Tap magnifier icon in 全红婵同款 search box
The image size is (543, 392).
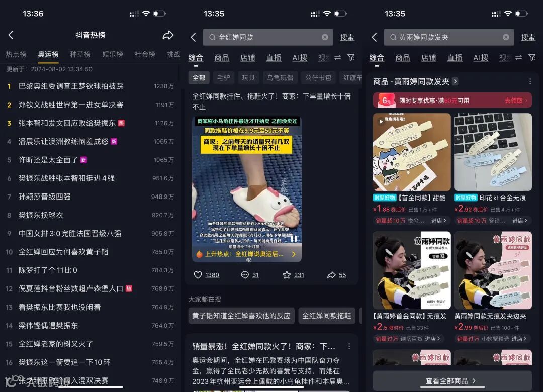[212, 37]
